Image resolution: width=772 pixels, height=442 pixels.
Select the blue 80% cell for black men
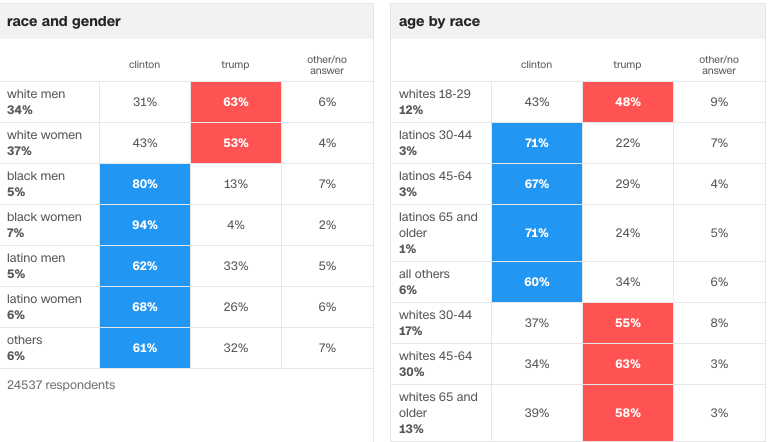(144, 184)
